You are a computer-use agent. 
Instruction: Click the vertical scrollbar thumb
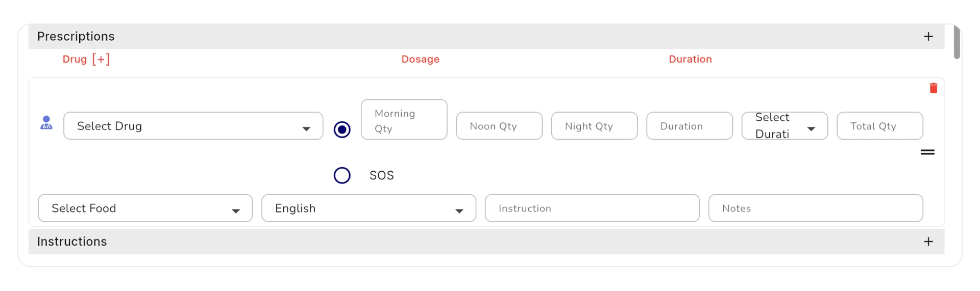point(957,42)
